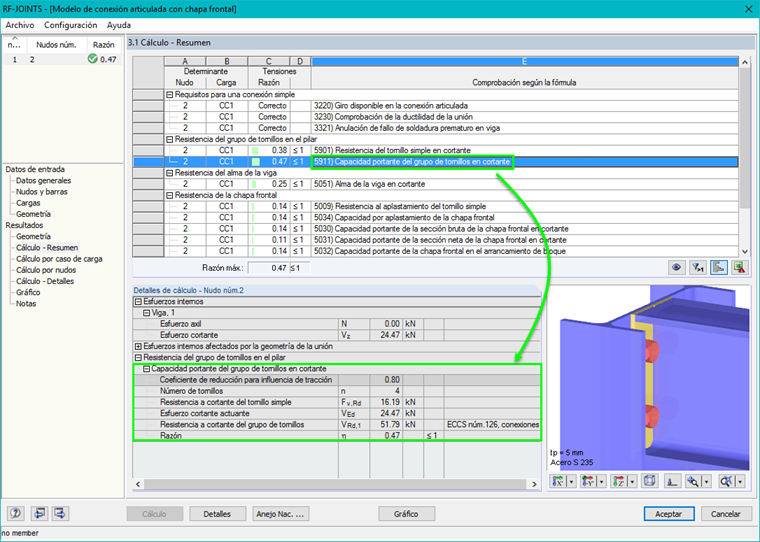The height and width of the screenshot is (542, 760).
Task: Collapse 'Resistencia del grupo de tornillos en el pilar' table group
Action: [170, 139]
